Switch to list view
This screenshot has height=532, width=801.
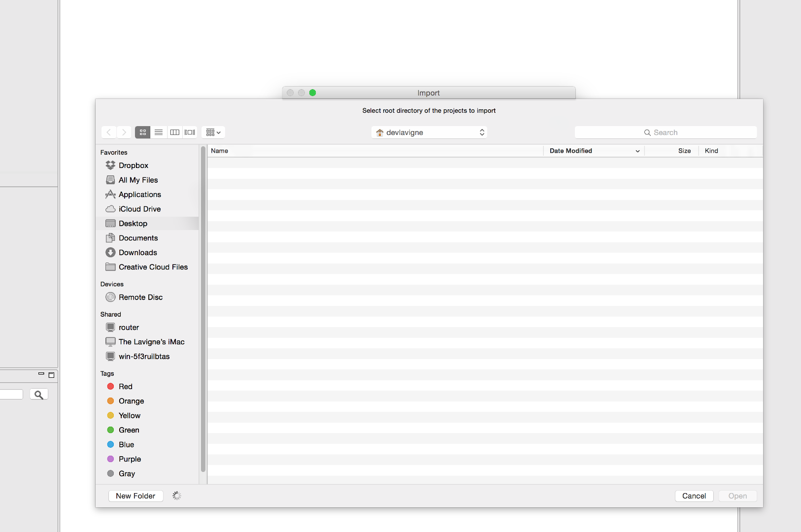pyautogui.click(x=159, y=133)
